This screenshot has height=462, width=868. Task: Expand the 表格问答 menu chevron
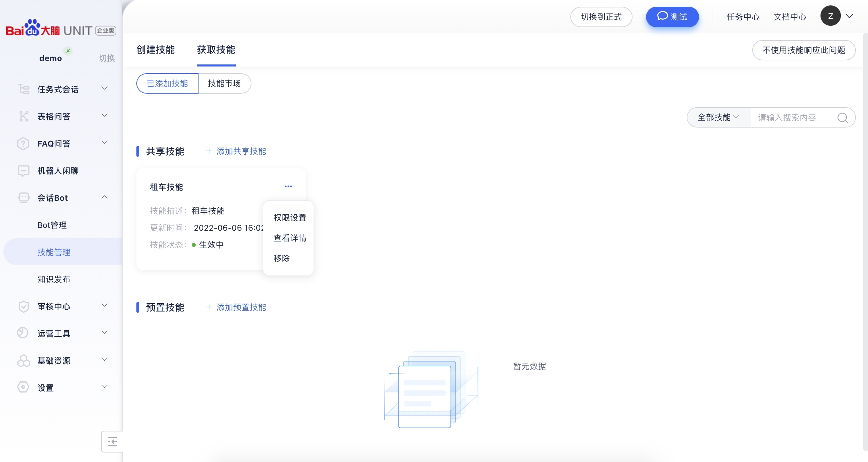point(105,115)
